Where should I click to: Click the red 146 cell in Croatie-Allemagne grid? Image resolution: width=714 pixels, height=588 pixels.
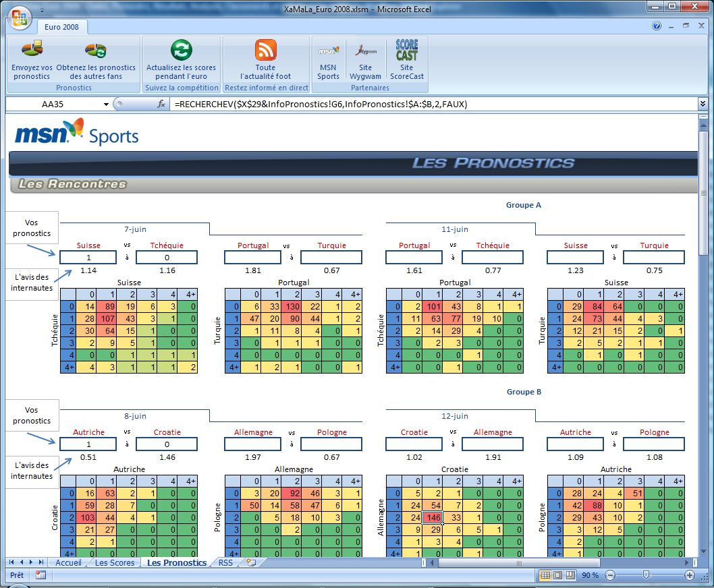[432, 517]
